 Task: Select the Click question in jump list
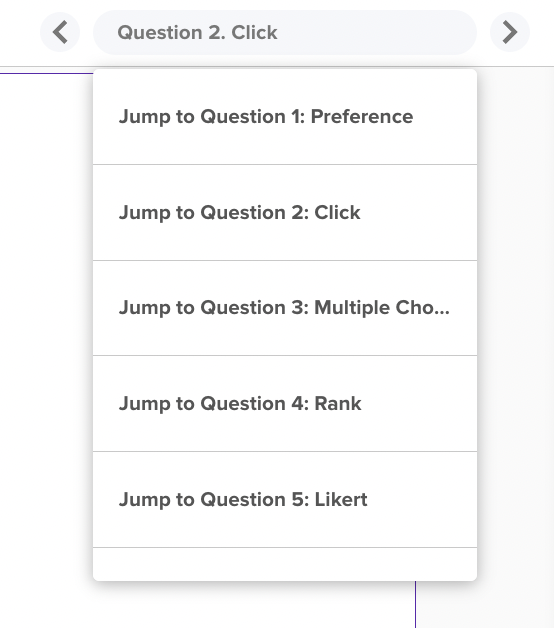pos(285,212)
